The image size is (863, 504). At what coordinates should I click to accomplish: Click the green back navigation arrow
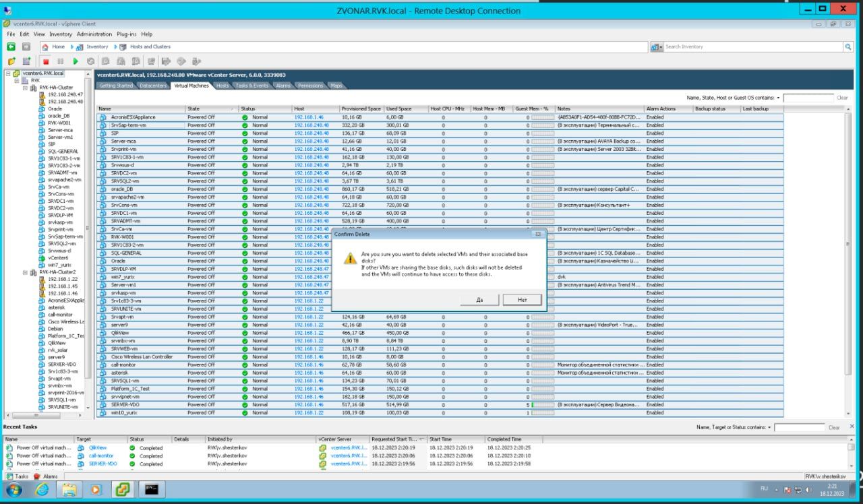[x=11, y=46]
